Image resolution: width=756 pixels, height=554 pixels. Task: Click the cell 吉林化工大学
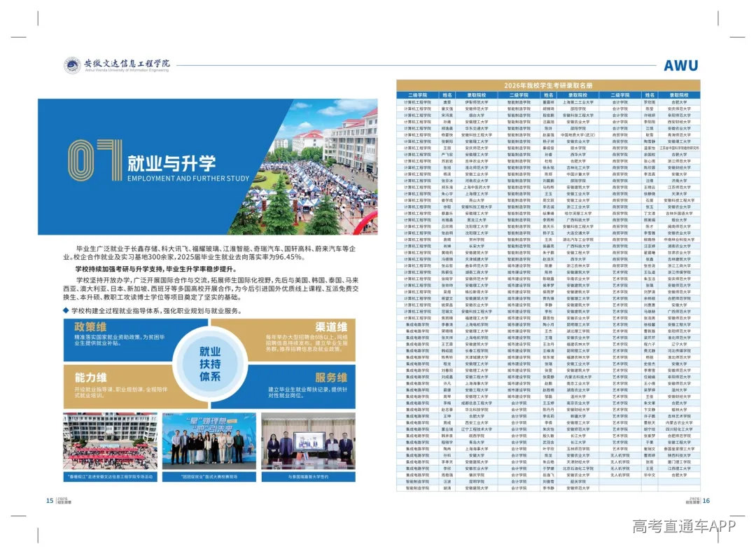pyautogui.click(x=577, y=167)
